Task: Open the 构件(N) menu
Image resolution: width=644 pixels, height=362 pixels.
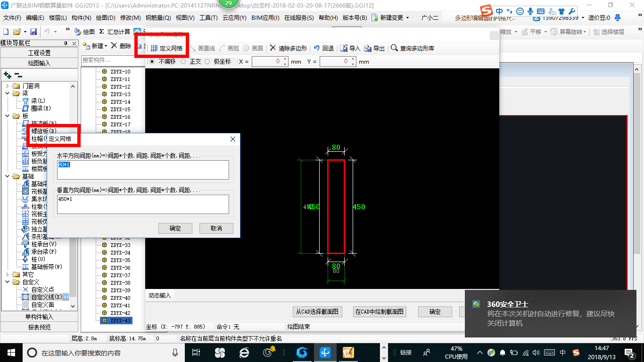Action: point(81,18)
